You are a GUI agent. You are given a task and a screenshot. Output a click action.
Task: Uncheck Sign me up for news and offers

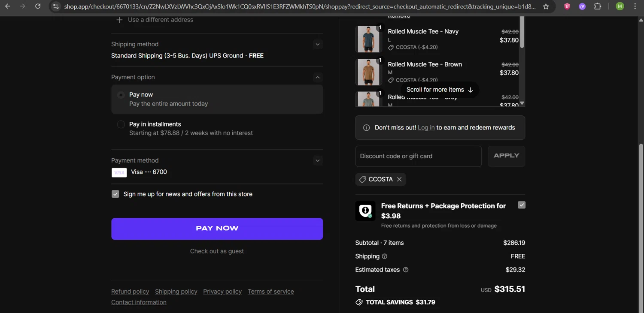[115, 194]
